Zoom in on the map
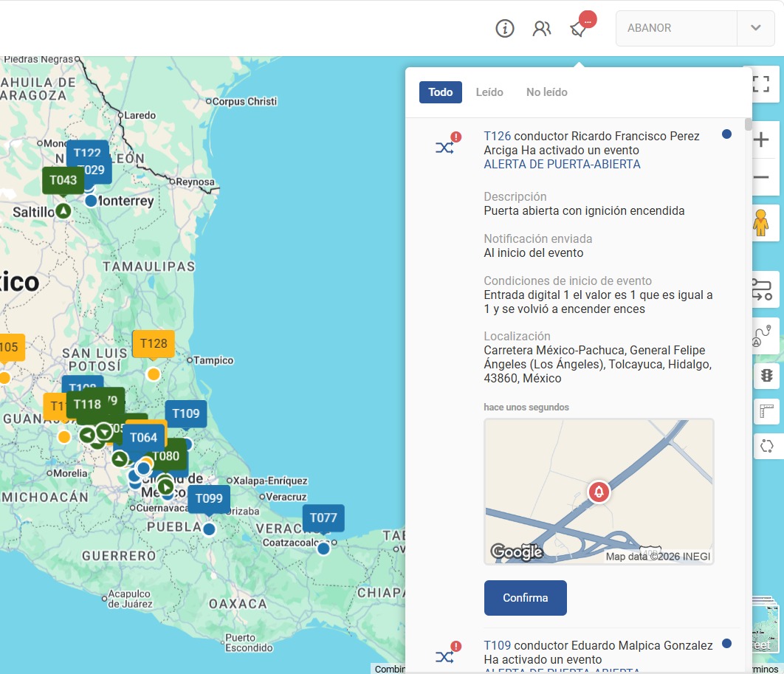Screen dimensions: 784x674 761,140
